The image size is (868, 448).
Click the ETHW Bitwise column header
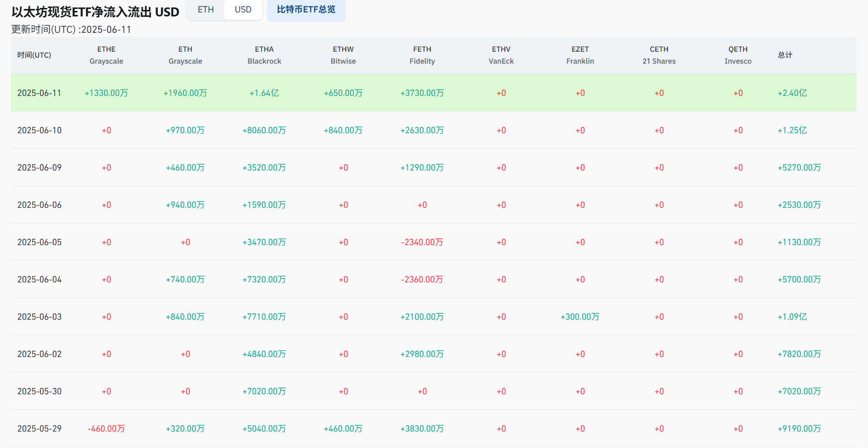pos(343,55)
